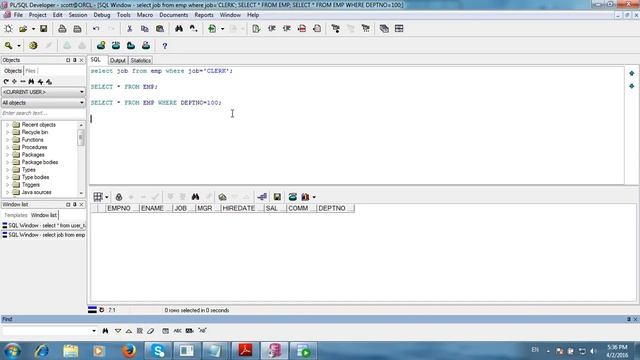
Task: Open Firefox from the Windows taskbar
Action: click(x=129, y=351)
